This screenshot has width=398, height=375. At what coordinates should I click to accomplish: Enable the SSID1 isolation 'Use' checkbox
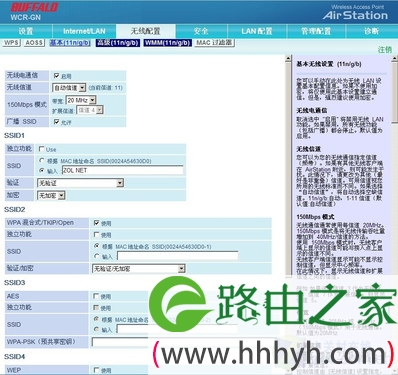coord(42,149)
